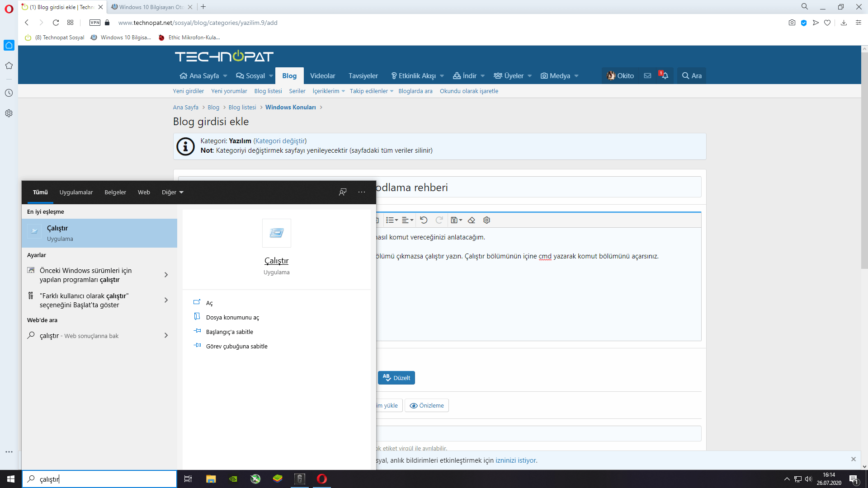
Task: Click the Düzelt spellcheck button
Action: tap(396, 378)
